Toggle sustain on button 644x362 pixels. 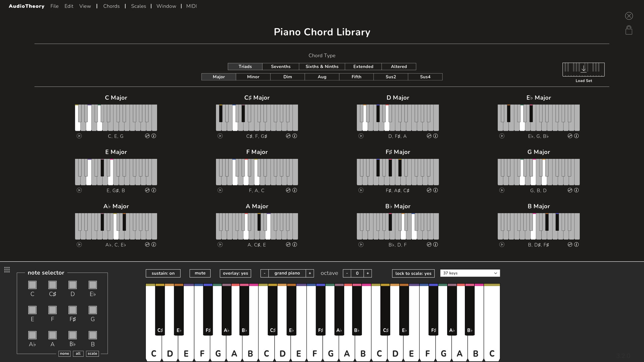click(163, 274)
